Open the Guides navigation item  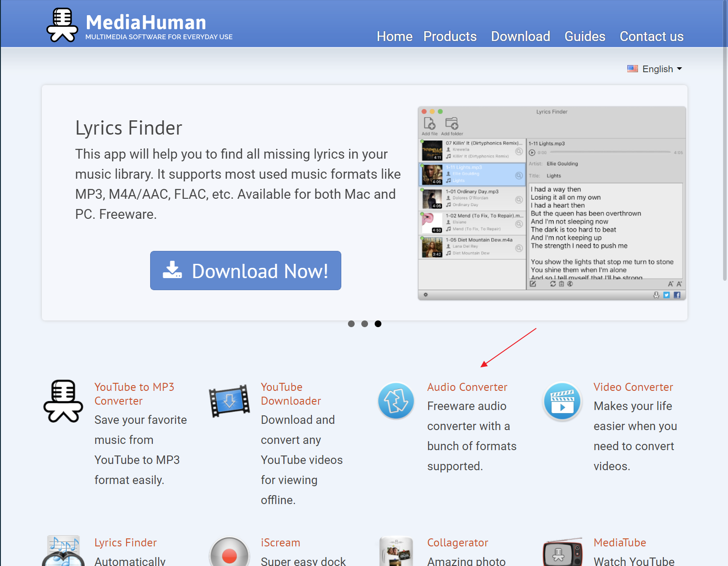tap(585, 37)
